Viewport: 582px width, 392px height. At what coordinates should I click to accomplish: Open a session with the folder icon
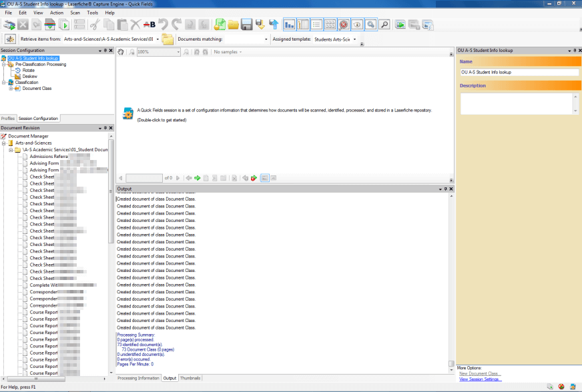coord(233,25)
